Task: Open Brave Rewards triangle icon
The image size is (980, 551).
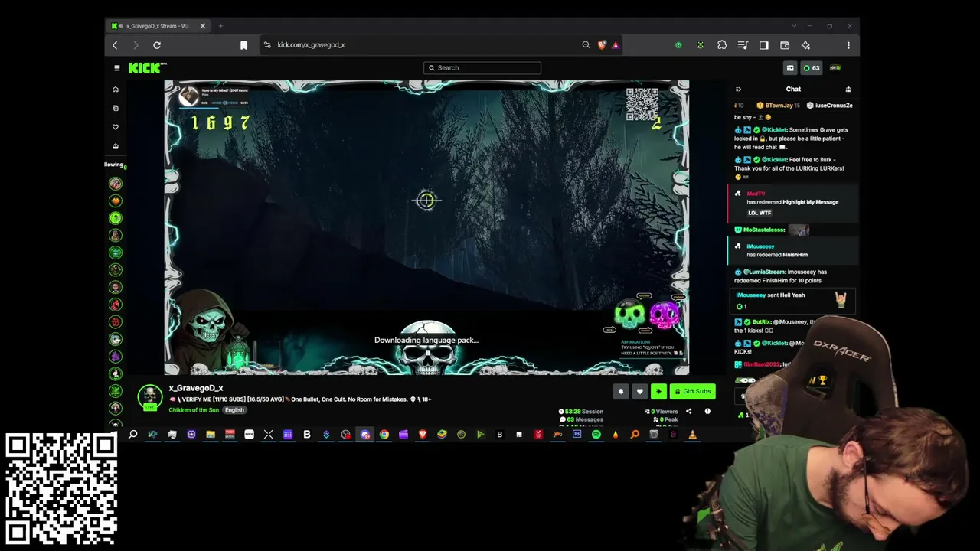Action: point(615,45)
